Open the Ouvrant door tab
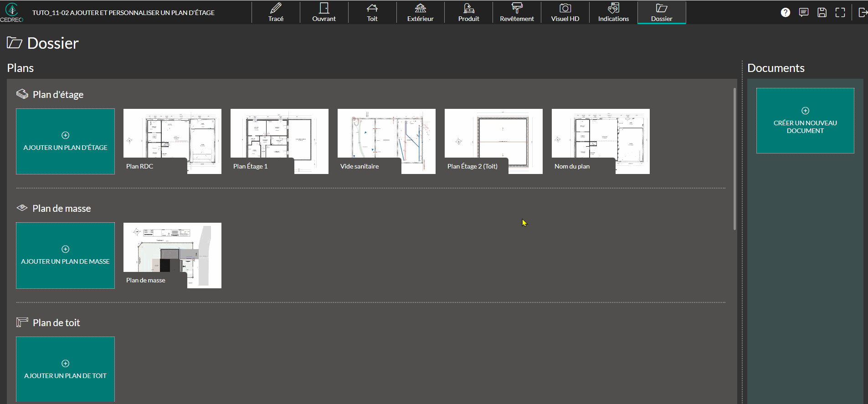Screen dimensions: 868x404 click(324, 12)
